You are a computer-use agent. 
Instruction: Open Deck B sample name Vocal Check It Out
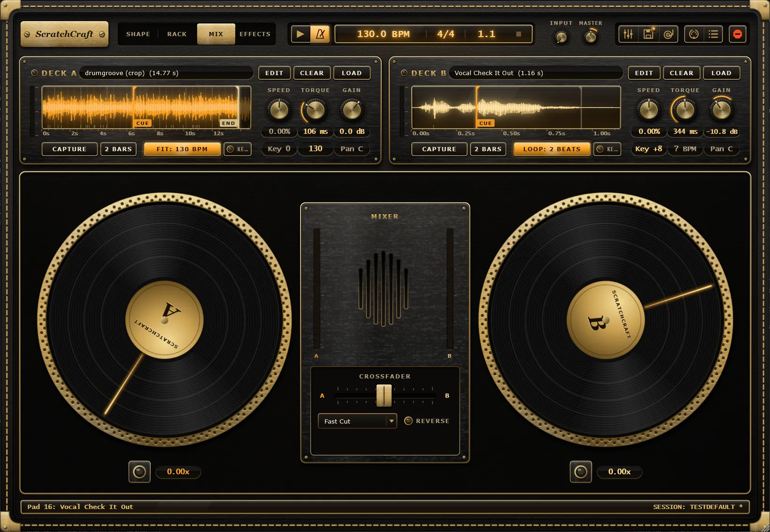(x=536, y=73)
